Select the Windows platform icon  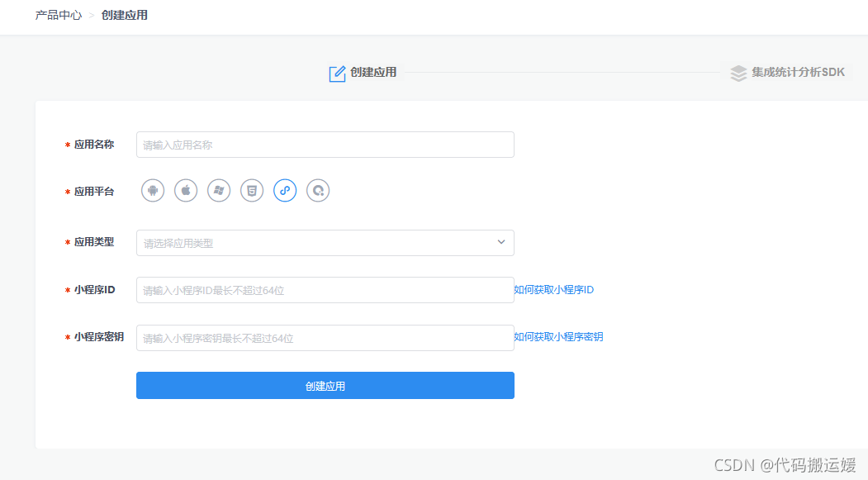[x=219, y=191]
